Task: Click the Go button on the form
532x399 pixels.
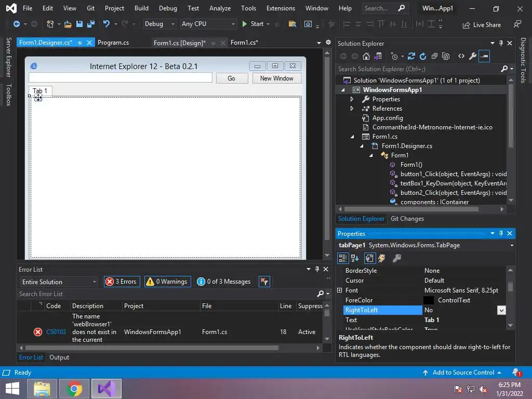Action: point(231,78)
